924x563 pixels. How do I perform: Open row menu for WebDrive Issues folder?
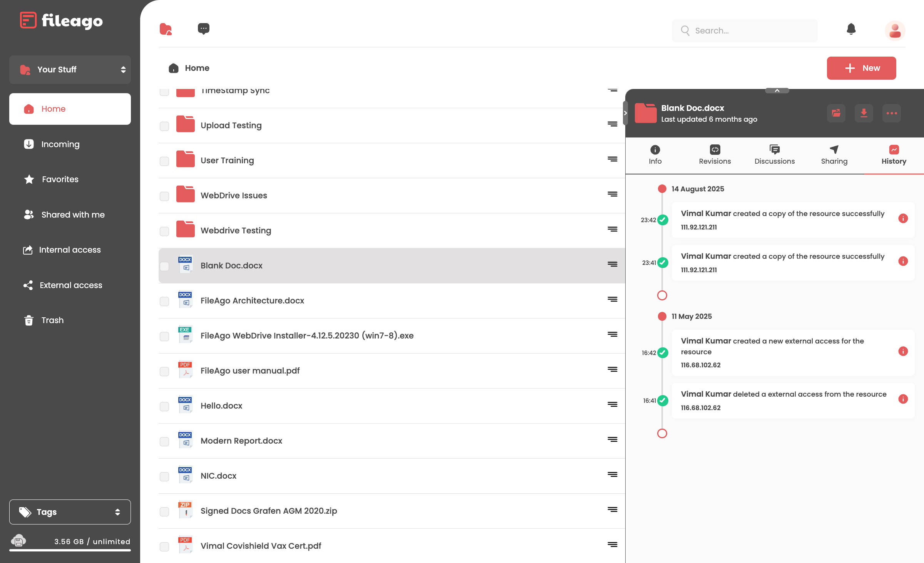(613, 194)
